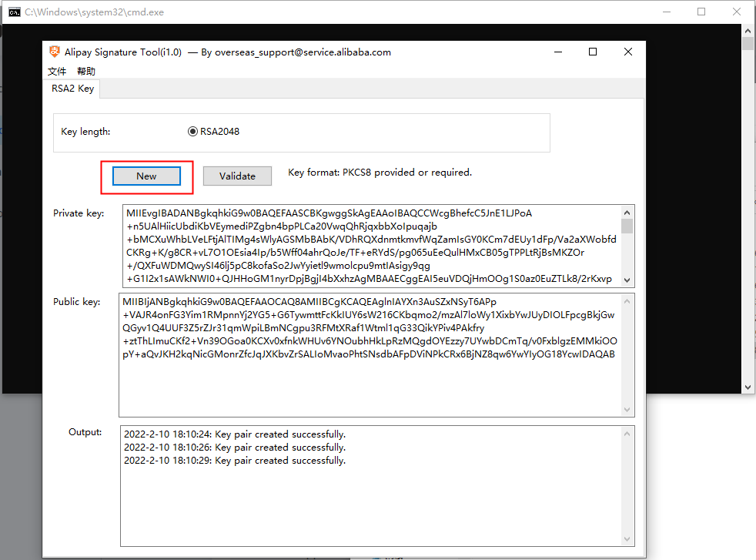Maximize the Alipay Signature Tool window
Screen dimensions: 756x560
tap(593, 52)
